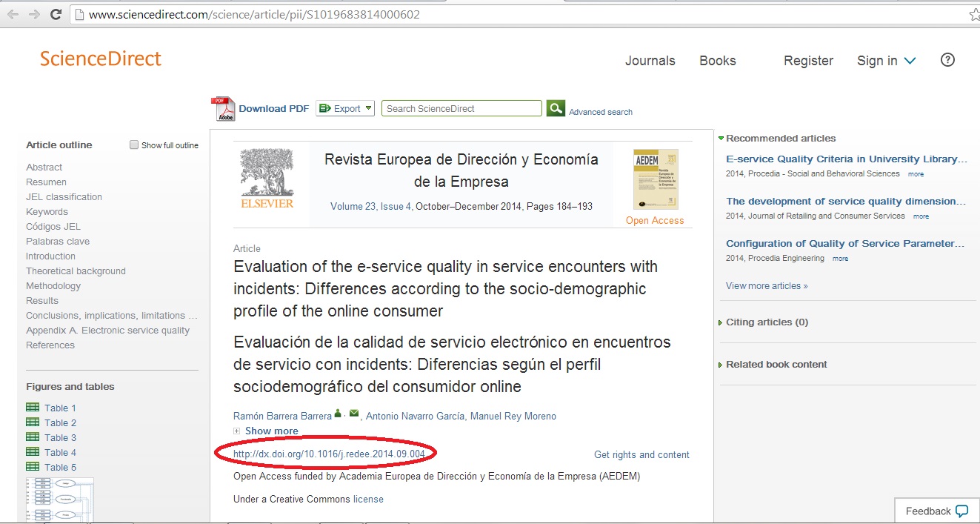Open Volume 23, Issue 4 link
Screen dimensions: 980x524
(371, 206)
